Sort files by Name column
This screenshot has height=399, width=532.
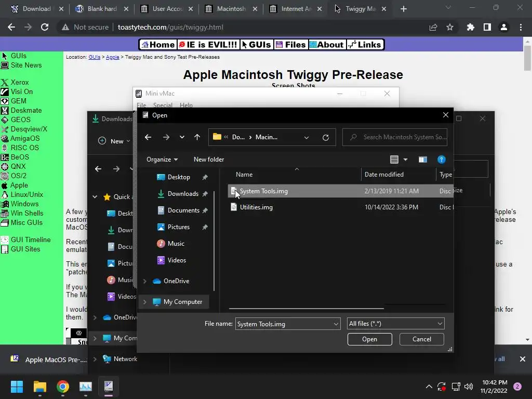coord(244,175)
